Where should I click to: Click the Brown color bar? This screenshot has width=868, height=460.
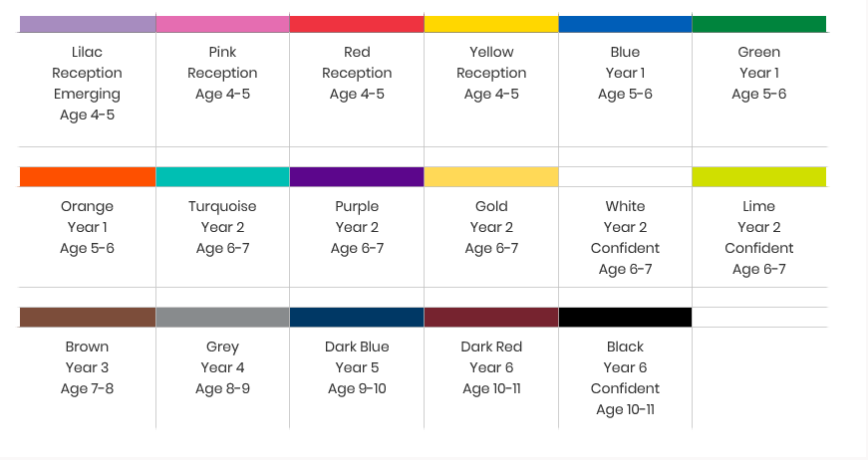[x=88, y=318]
